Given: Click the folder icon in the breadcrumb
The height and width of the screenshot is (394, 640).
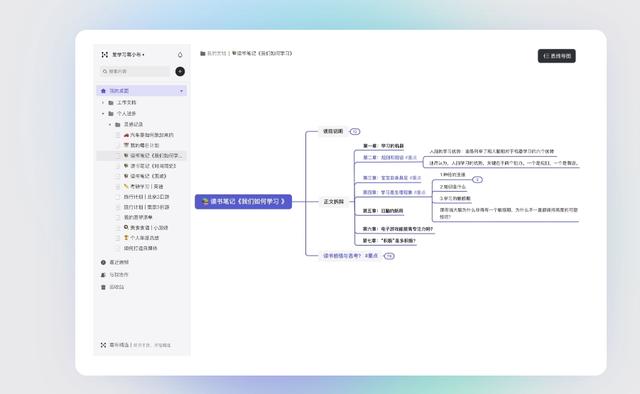Looking at the screenshot, I should click(202, 53).
